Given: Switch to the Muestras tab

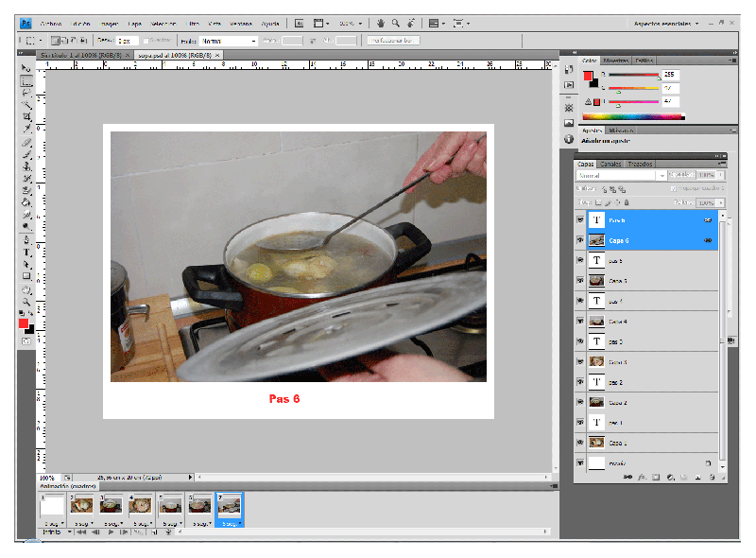Looking at the screenshot, I should [x=615, y=61].
